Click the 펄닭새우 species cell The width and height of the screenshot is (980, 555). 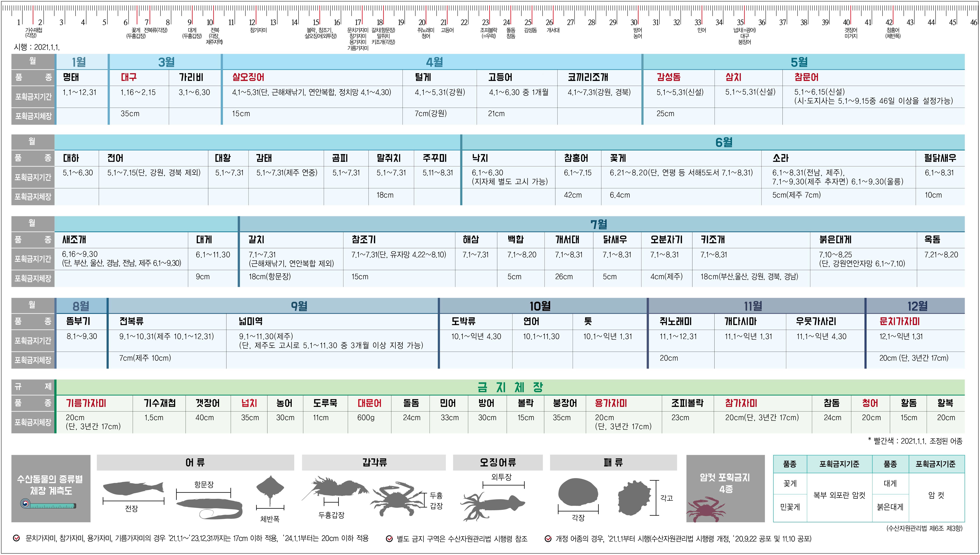coord(940,158)
